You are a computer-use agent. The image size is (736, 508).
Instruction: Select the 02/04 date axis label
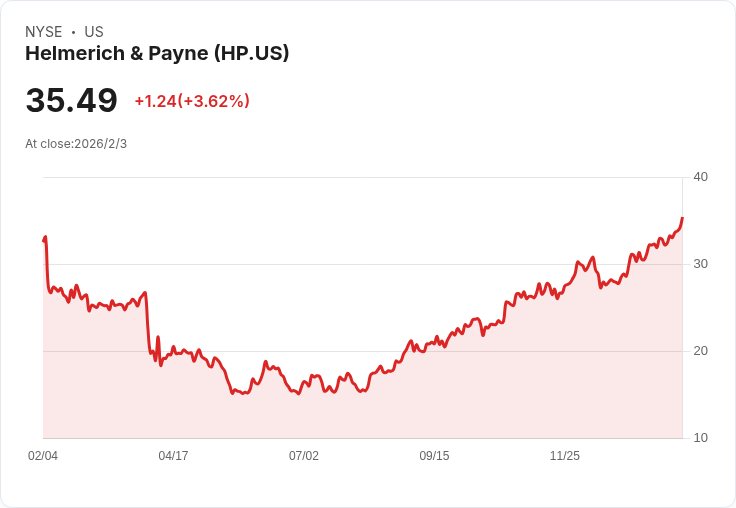pyautogui.click(x=43, y=456)
